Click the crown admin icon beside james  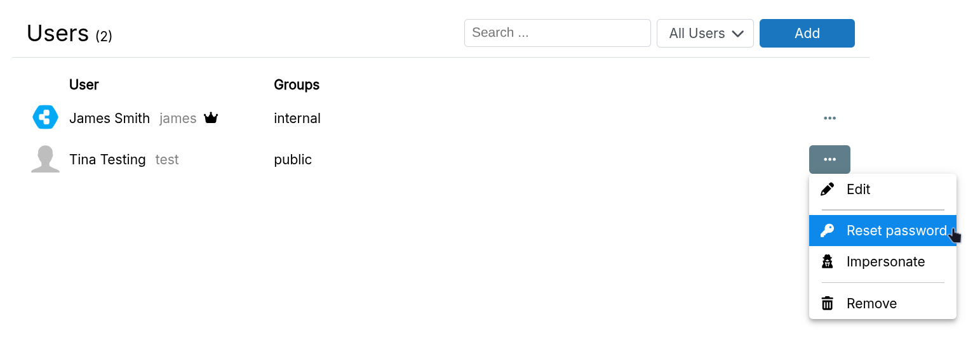(211, 118)
